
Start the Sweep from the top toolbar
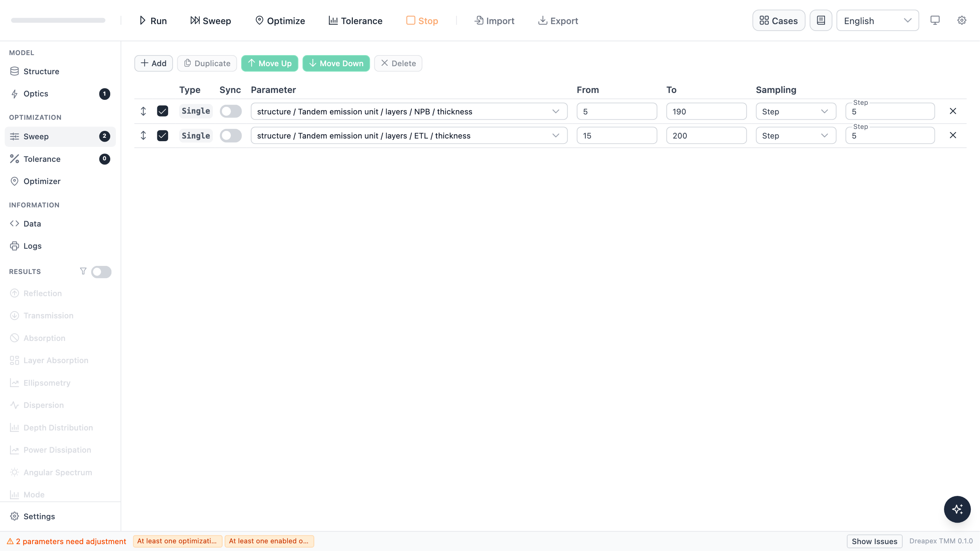click(211, 21)
